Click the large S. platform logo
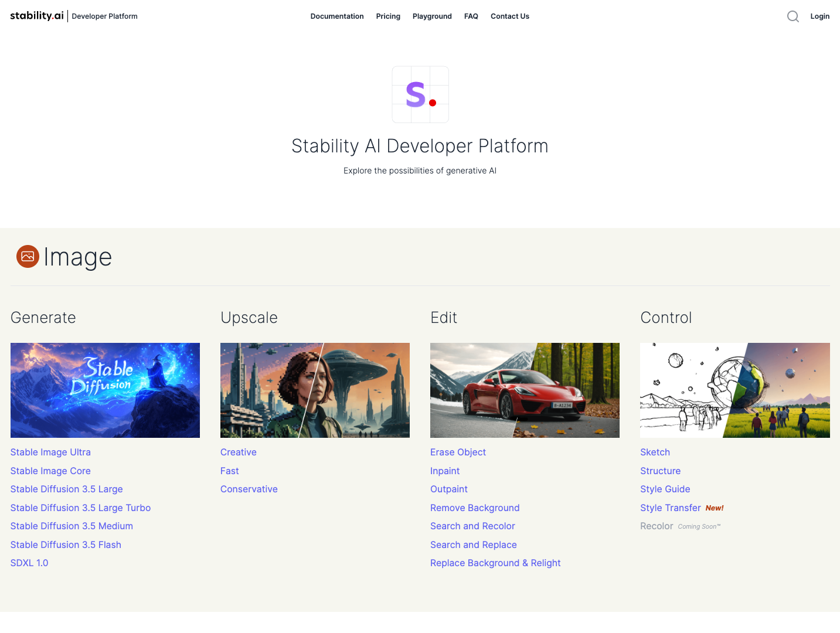The image size is (840, 633). 420,94
